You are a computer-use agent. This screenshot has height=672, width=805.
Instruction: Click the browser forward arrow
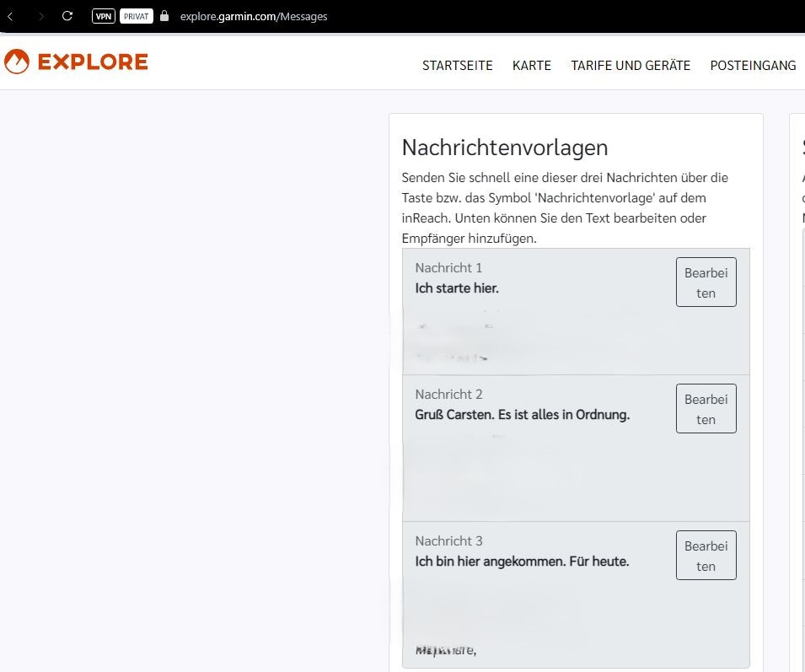(41, 16)
